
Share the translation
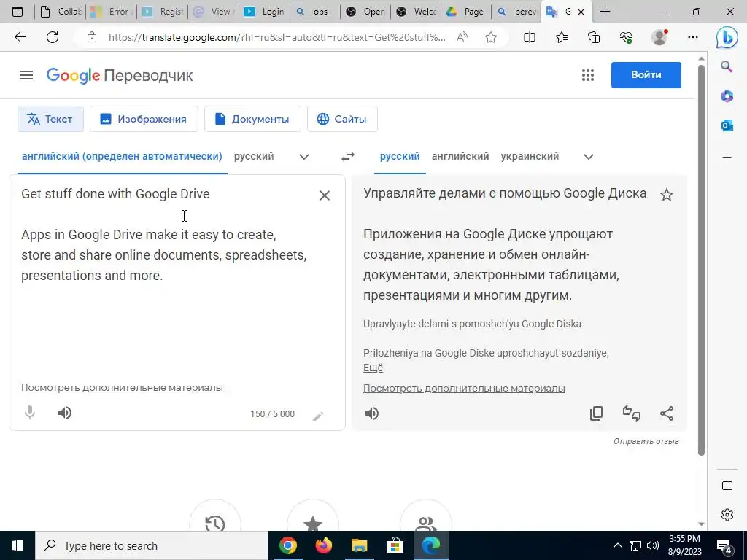pyautogui.click(x=667, y=413)
